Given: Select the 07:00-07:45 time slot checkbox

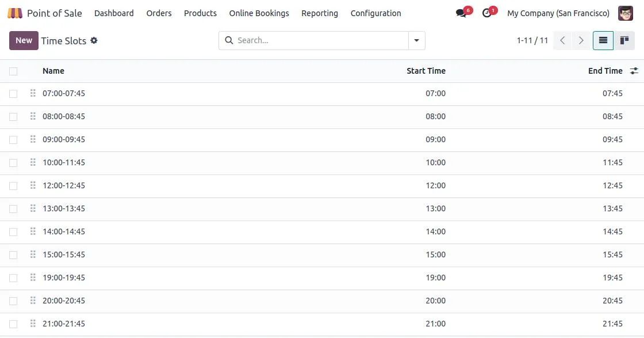Looking at the screenshot, I should click(13, 93).
